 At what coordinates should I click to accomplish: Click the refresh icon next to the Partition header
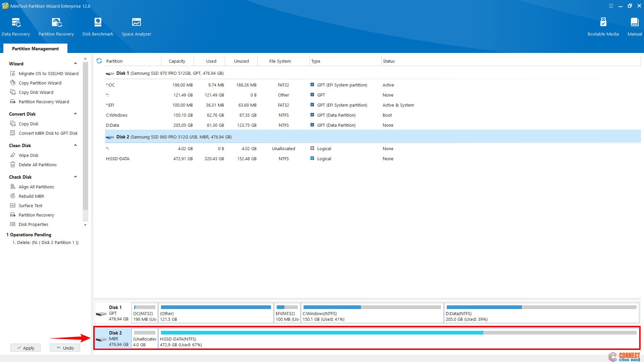(x=99, y=61)
